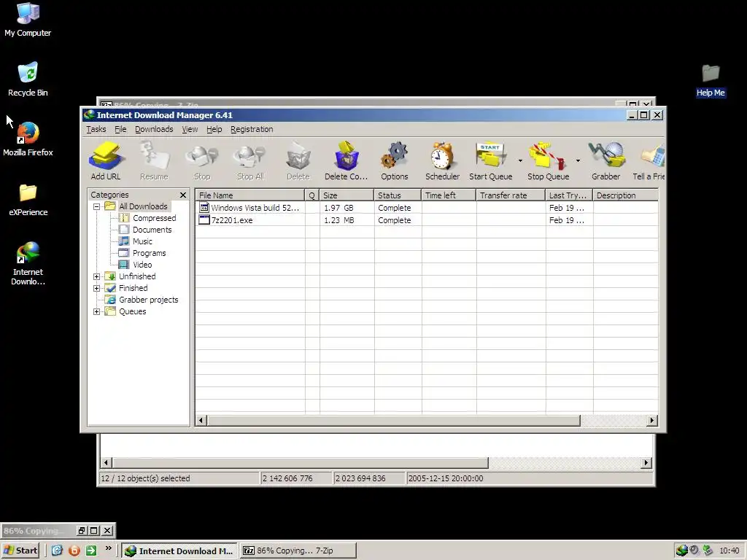Expand the Queues category node

[x=97, y=311]
